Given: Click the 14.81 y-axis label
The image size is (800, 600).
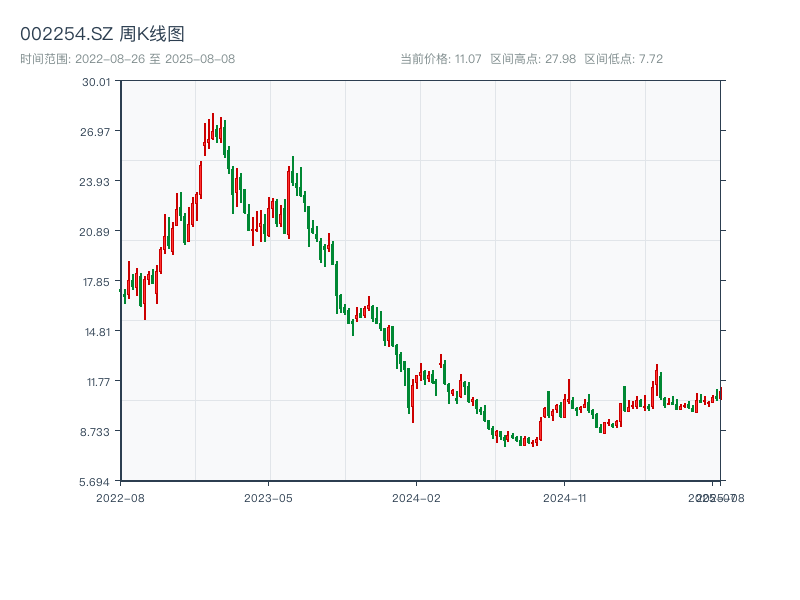Looking at the screenshot, I should (x=96, y=332).
